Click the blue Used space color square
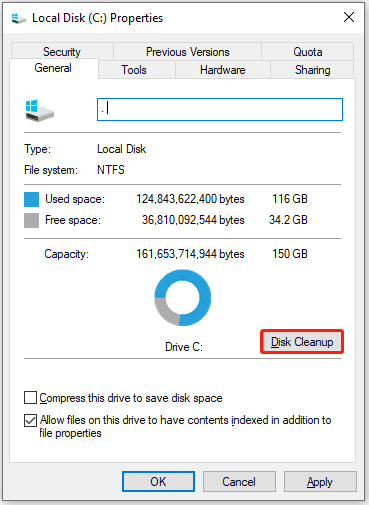 31,199
